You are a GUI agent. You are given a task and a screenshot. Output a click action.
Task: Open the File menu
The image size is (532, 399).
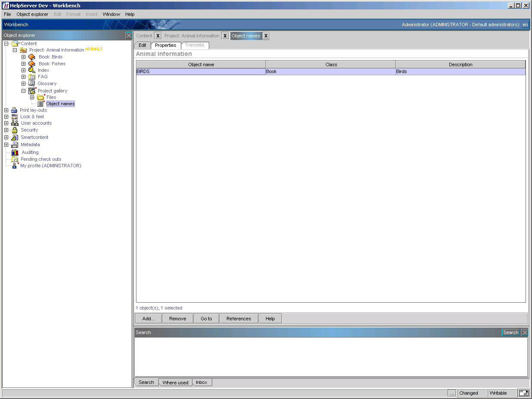(7, 14)
